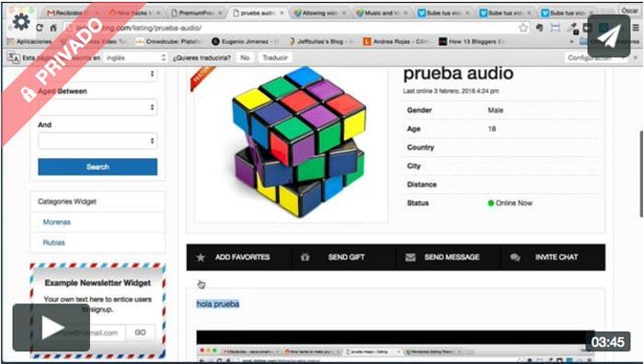This screenshot has width=644, height=364.
Task: Open the Morenas category link
Action: [x=57, y=222]
